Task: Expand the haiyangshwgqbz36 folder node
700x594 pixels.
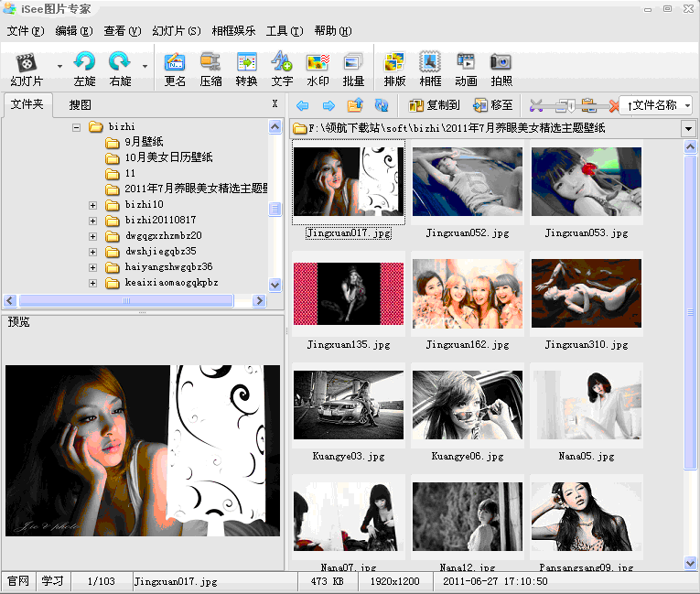Action: 92,268
